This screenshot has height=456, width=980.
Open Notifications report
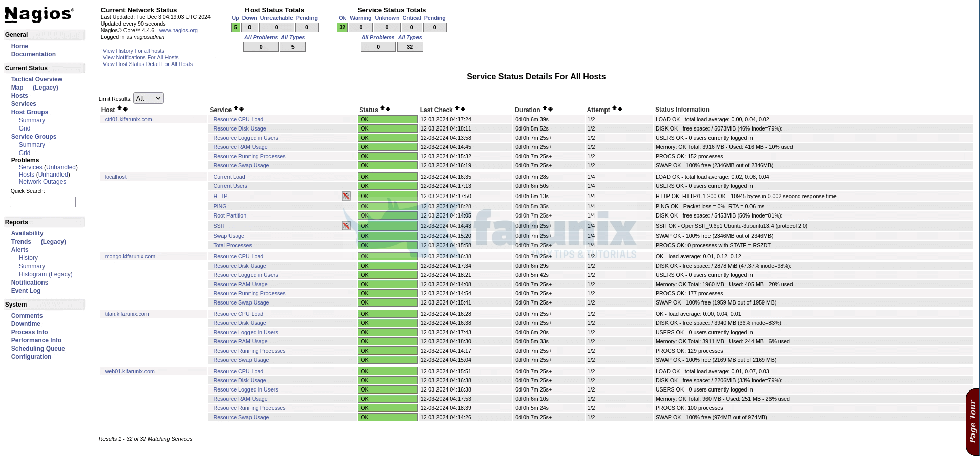pos(30,283)
